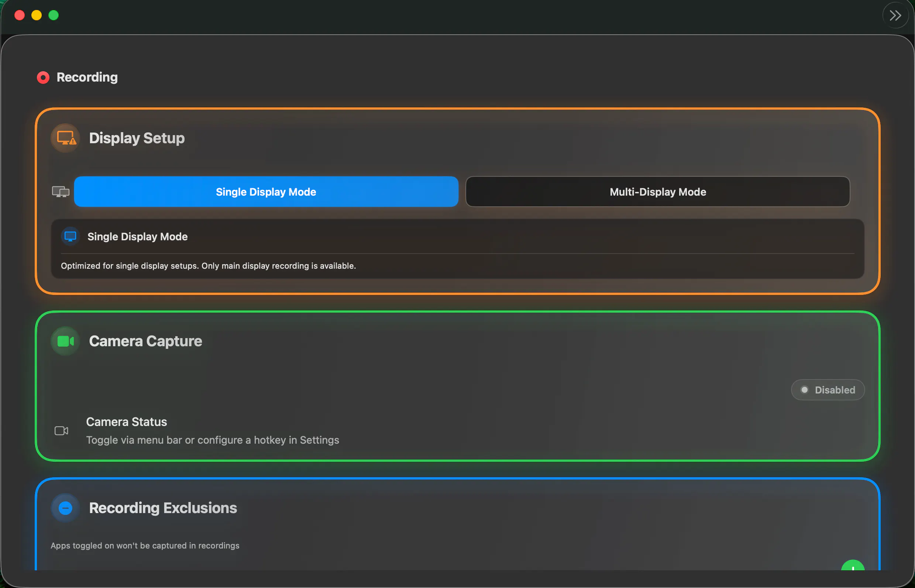This screenshot has width=915, height=588.
Task: Toggle the Disabled camera status pill
Action: [828, 390]
